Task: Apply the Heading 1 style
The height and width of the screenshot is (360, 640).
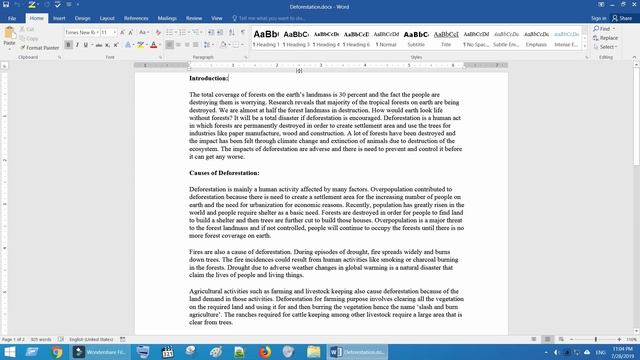Action: click(x=266, y=38)
